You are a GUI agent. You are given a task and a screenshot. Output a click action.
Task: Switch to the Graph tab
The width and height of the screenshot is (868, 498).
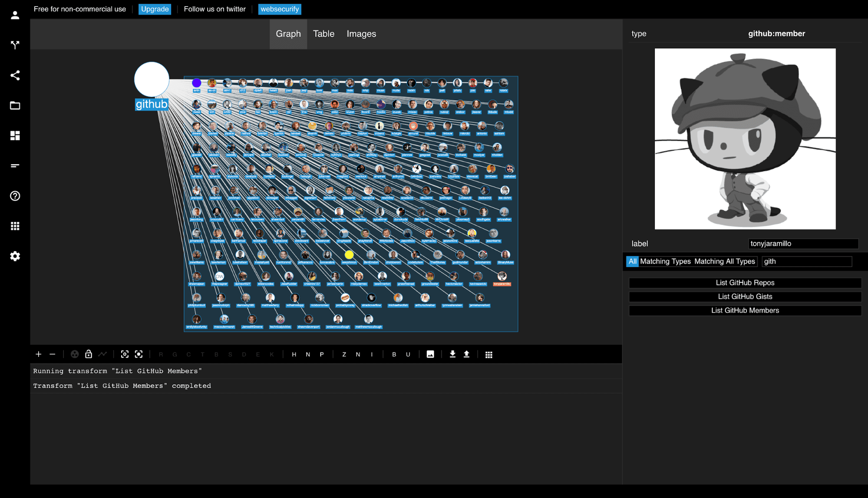[288, 34]
